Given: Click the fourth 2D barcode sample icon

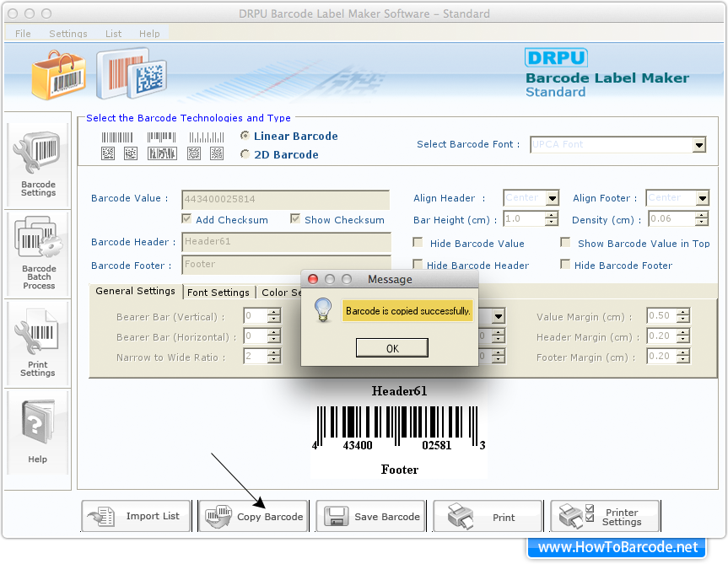Looking at the screenshot, I should [194, 153].
